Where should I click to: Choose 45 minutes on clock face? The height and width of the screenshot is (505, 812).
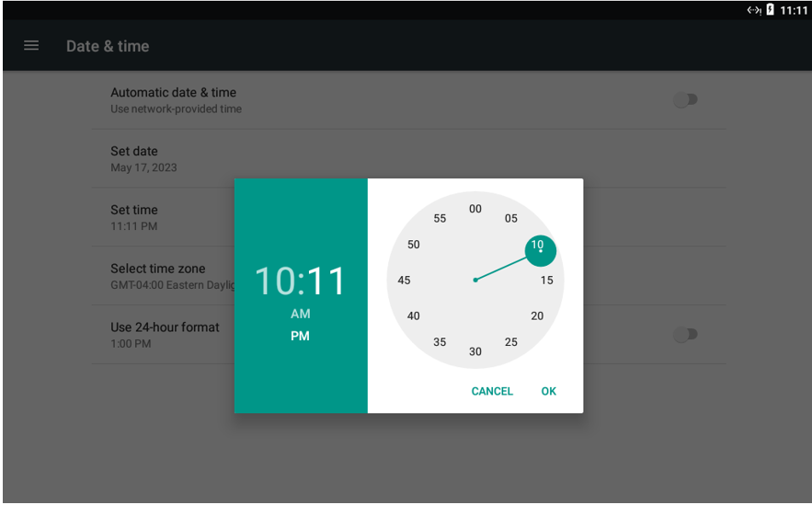point(404,281)
